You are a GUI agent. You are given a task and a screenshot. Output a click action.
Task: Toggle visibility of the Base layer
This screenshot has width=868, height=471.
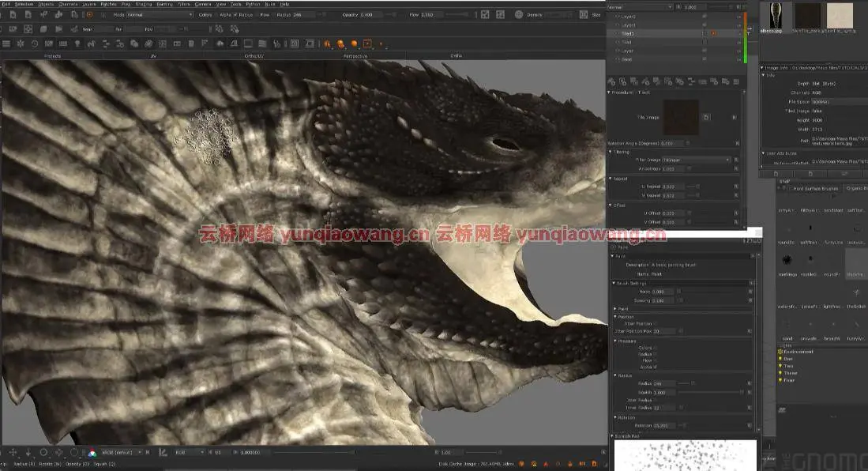tap(617, 59)
